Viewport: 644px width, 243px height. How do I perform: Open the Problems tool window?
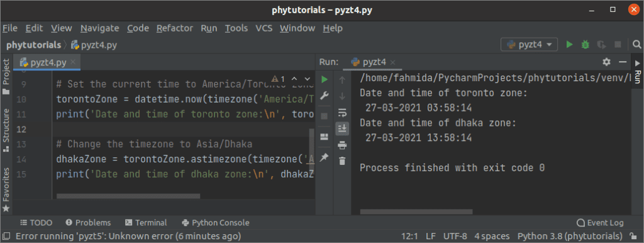[88, 223]
